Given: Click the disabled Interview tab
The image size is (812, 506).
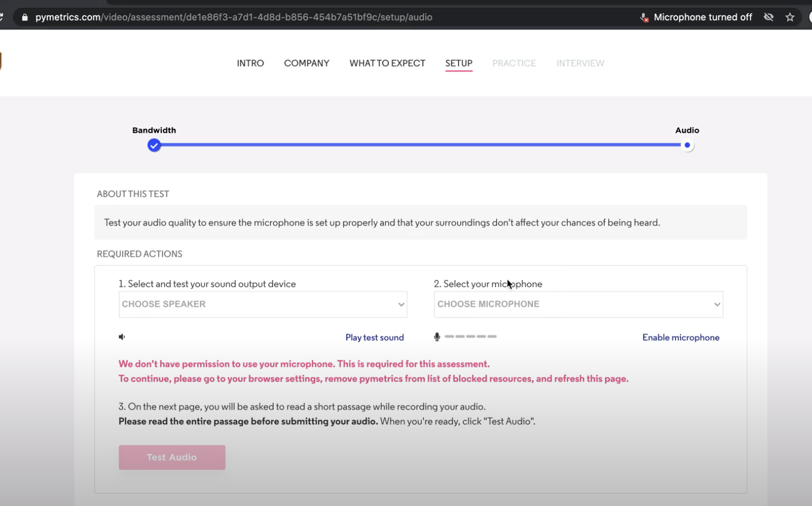Looking at the screenshot, I should point(580,63).
